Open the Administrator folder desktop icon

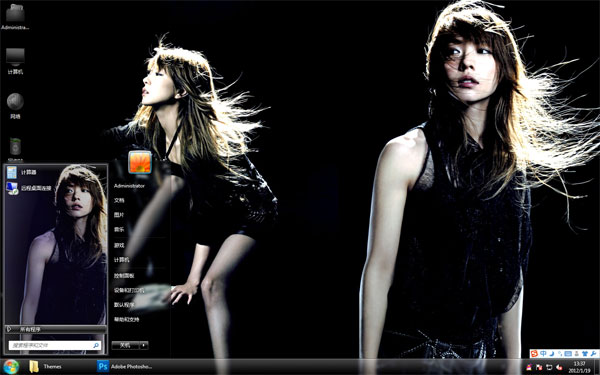tap(15, 16)
